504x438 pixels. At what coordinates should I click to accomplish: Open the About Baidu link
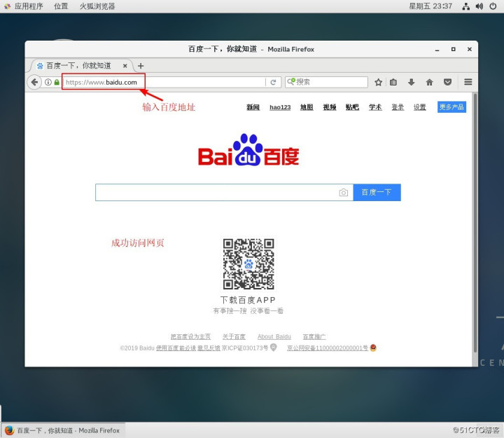point(274,336)
